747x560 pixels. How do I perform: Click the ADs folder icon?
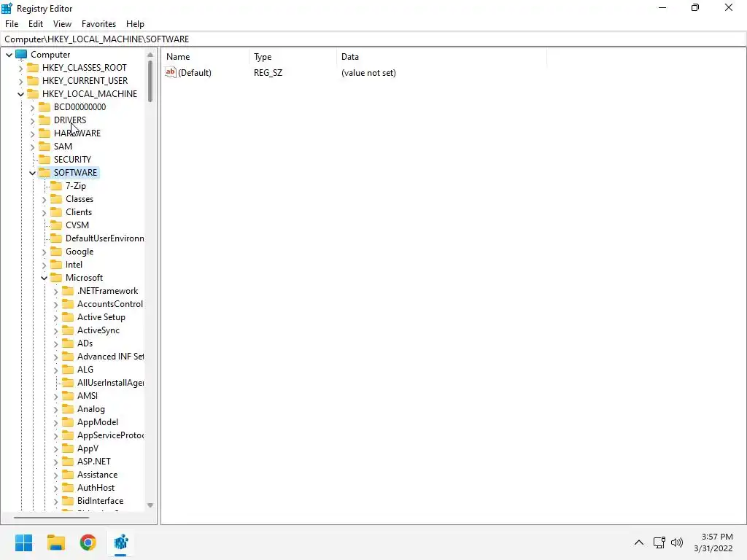pyautogui.click(x=68, y=343)
